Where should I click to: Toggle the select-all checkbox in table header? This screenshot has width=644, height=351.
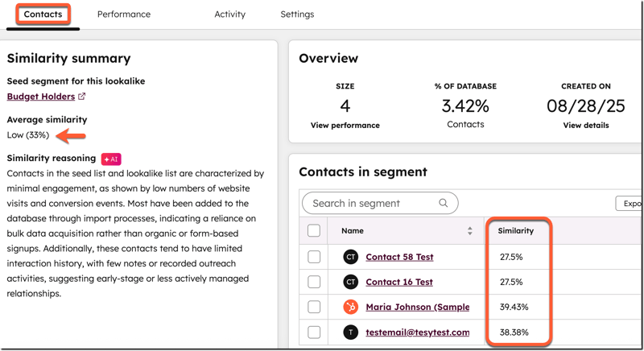[x=314, y=231]
